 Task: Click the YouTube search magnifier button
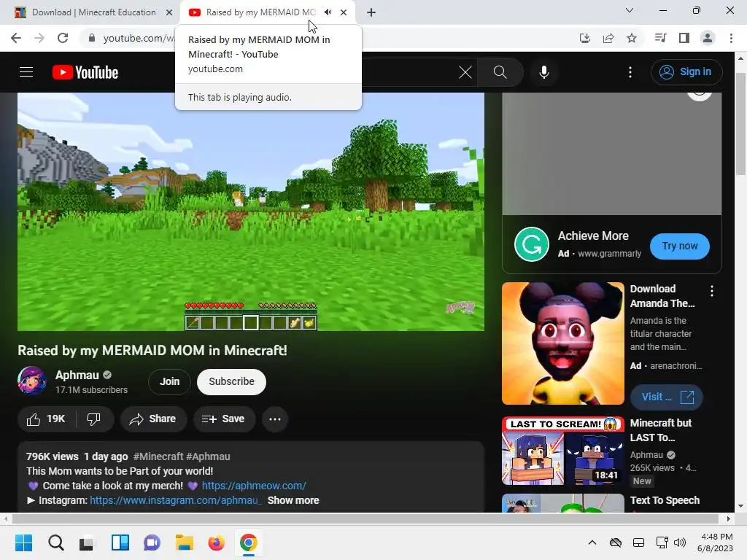tap(500, 72)
